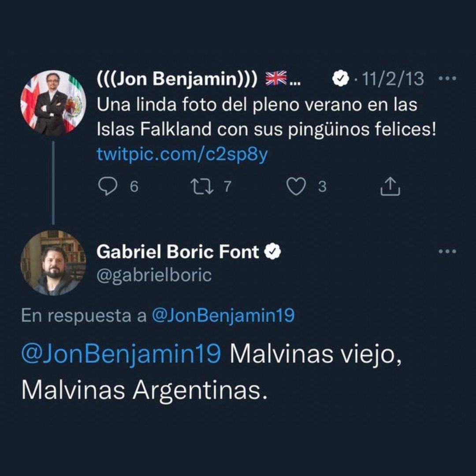Click the "Malvinas Argentinas." reply text

[144, 390]
